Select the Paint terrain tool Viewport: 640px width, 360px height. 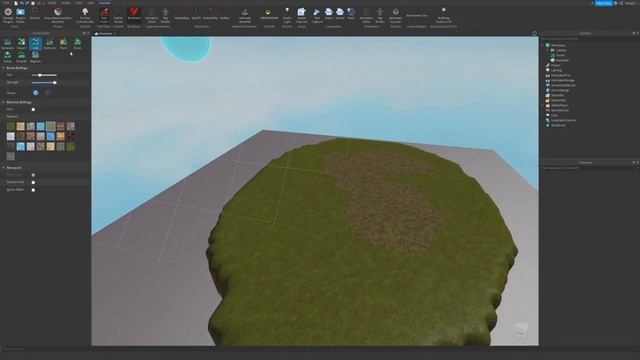coord(63,44)
